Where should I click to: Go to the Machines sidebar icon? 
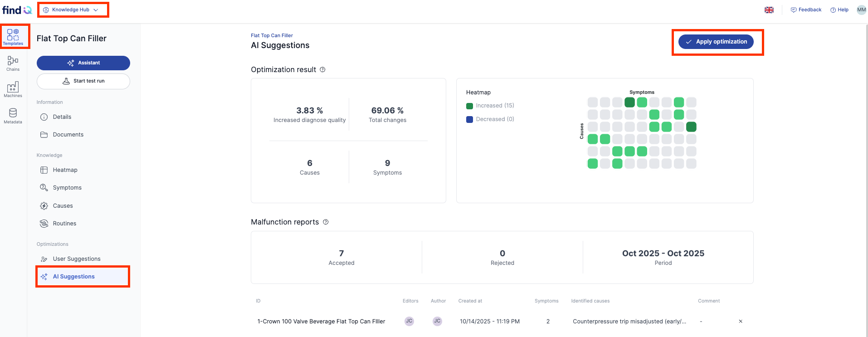[x=13, y=90]
